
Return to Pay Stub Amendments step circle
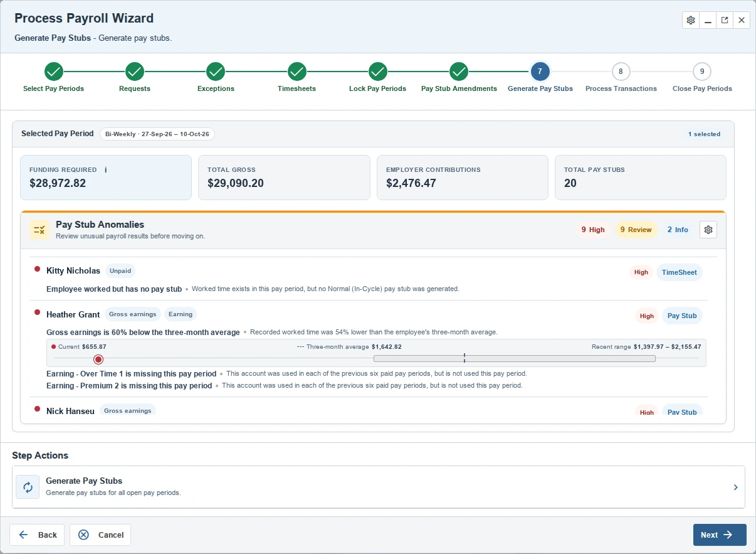pos(459,72)
